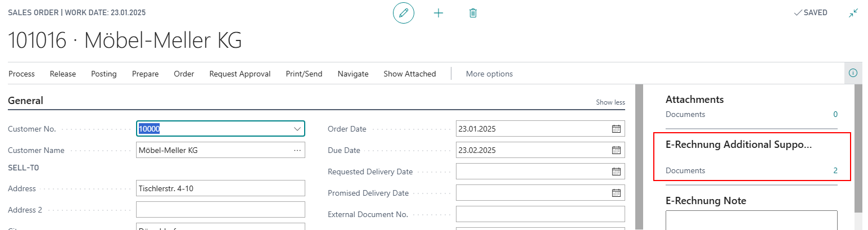
Task: Click Customer Name ellipsis lookup button
Action: (x=297, y=150)
